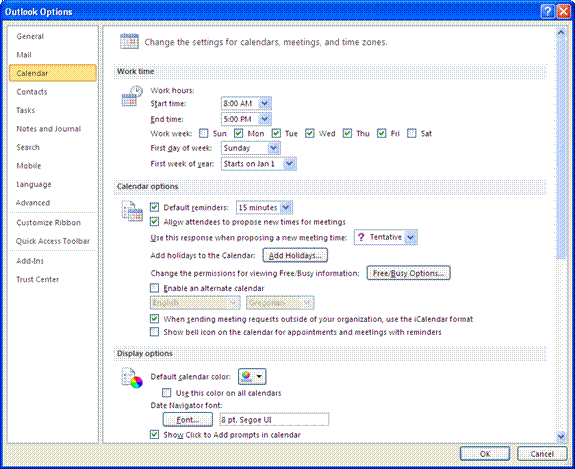Click the Free/Busy Options button
The width and height of the screenshot is (575, 469).
pos(409,273)
